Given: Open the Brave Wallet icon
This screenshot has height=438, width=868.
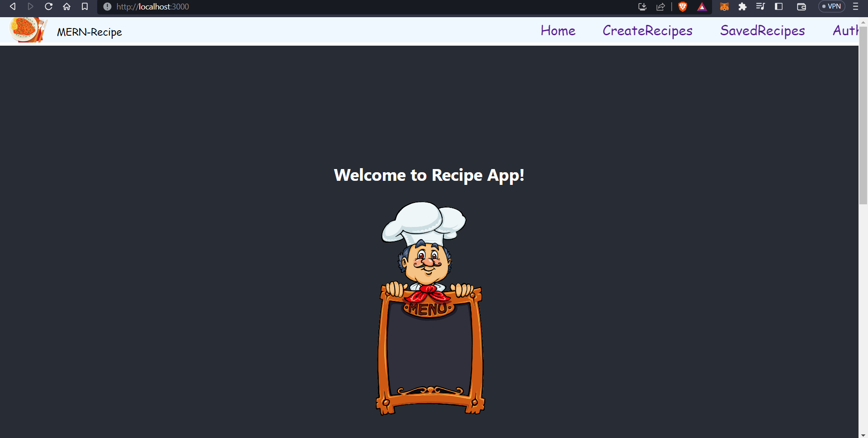Looking at the screenshot, I should click(802, 7).
